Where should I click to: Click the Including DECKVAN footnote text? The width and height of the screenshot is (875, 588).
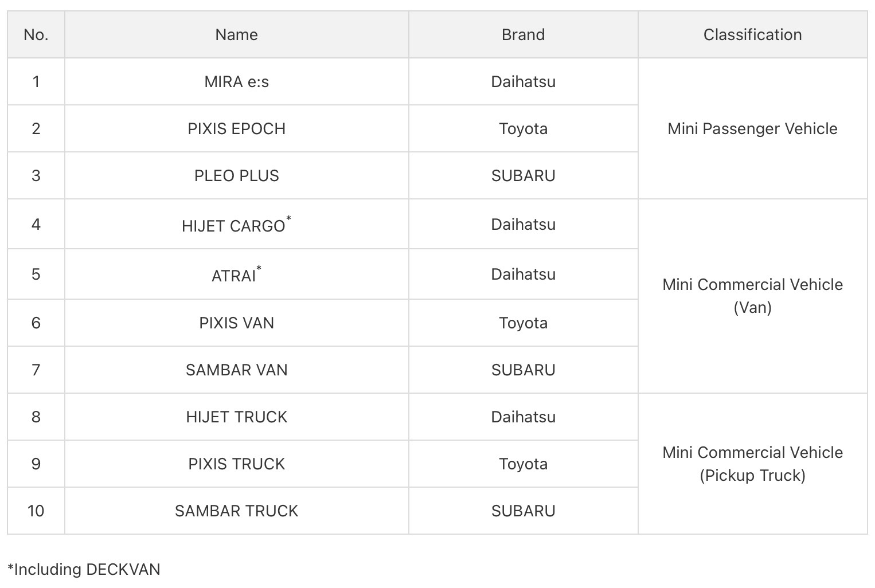[x=84, y=569]
